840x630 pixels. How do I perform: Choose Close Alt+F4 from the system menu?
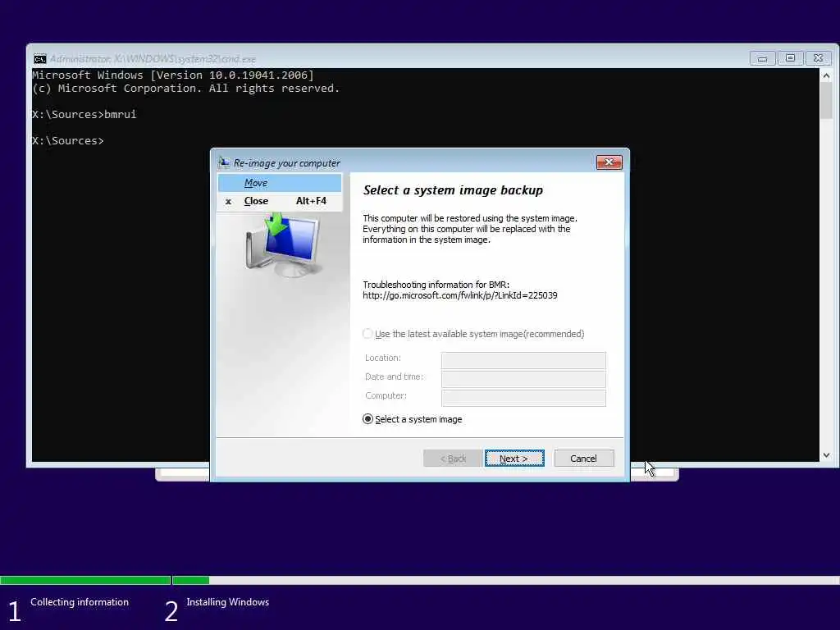(x=279, y=201)
